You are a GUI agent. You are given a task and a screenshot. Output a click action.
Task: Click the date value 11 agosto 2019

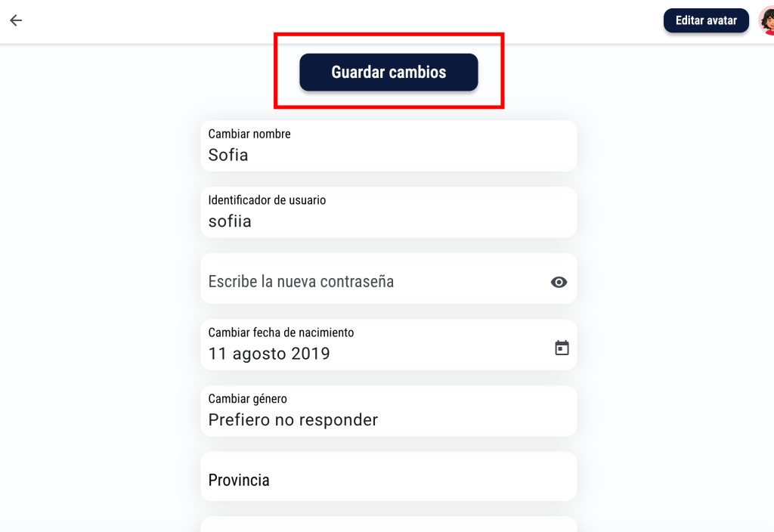click(x=269, y=354)
